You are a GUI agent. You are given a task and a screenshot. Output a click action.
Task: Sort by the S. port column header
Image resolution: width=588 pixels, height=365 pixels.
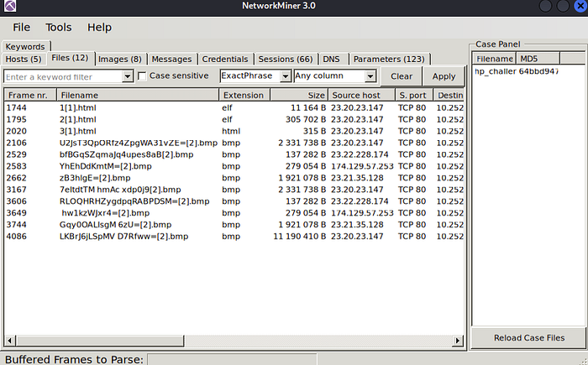tap(414, 95)
